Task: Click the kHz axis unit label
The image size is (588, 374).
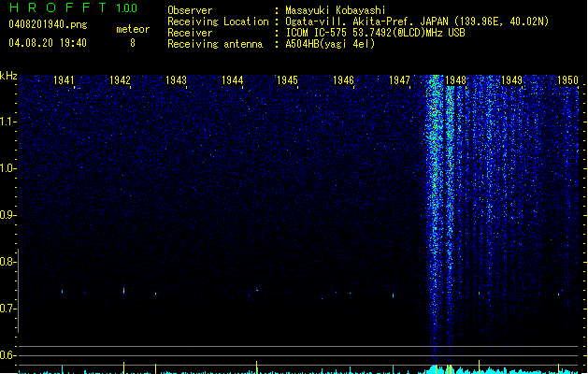Action: [x=8, y=76]
